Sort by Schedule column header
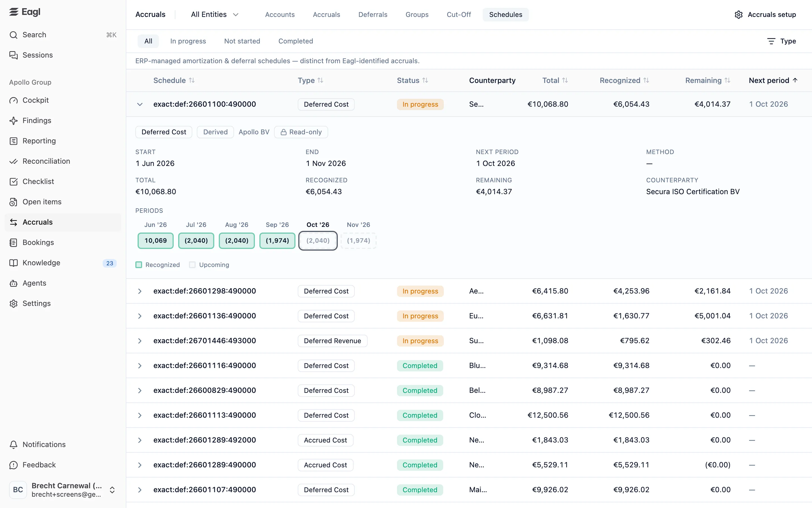The width and height of the screenshot is (812, 508). coord(174,81)
